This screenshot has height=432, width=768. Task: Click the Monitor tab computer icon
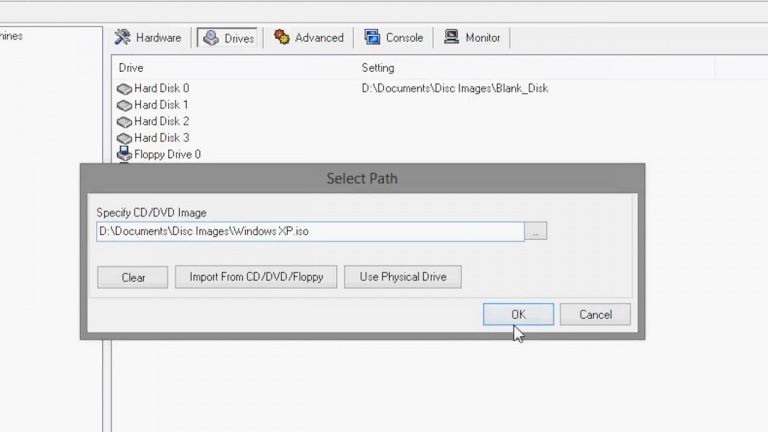click(451, 37)
